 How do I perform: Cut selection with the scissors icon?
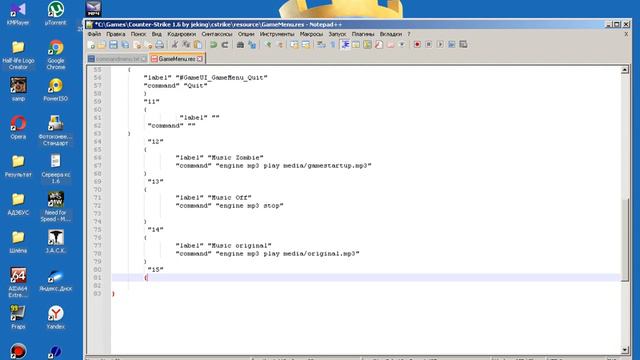(x=175, y=45)
